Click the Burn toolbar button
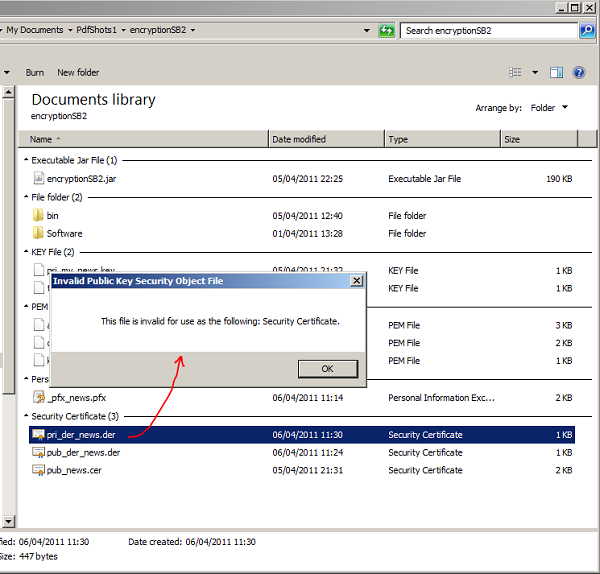 point(35,72)
